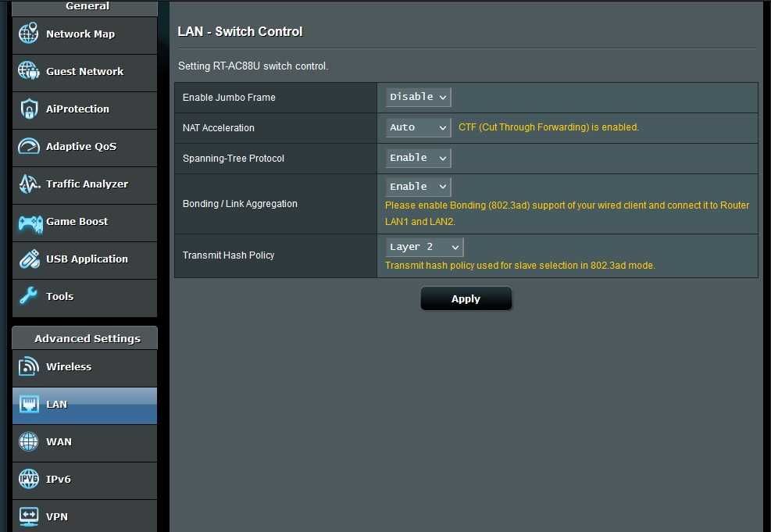Click 'Setting RT-AC88U switch control.' text
The image size is (771, 532).
[x=253, y=66]
